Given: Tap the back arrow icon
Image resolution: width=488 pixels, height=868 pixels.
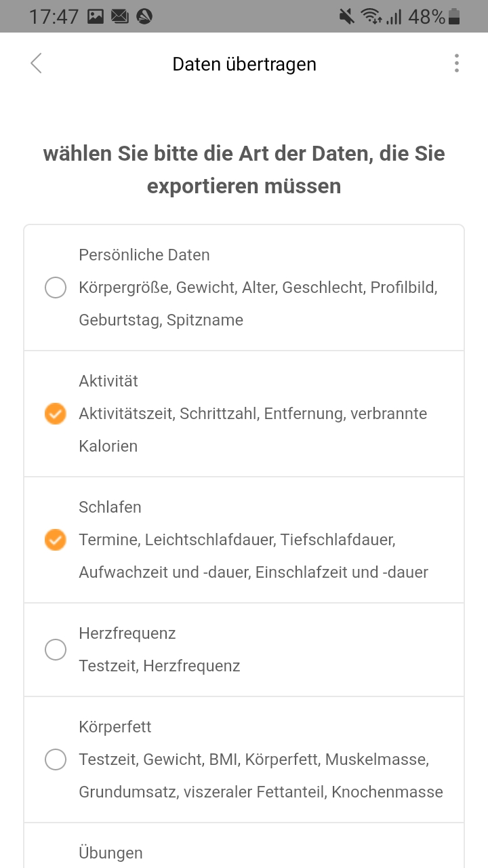Looking at the screenshot, I should [x=37, y=64].
